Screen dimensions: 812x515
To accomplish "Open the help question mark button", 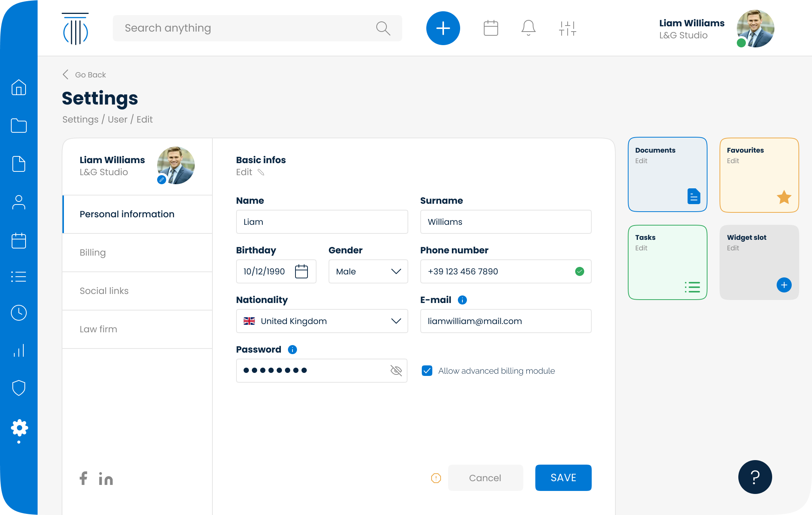I will [x=754, y=477].
